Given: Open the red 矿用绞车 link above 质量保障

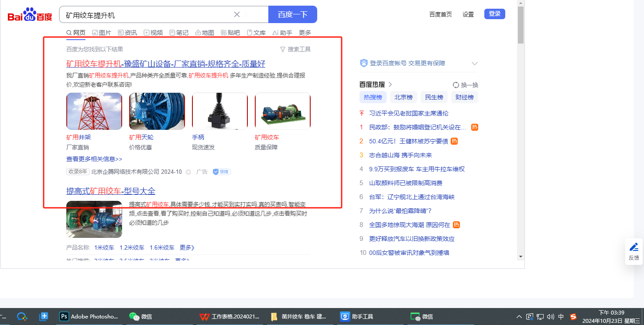Looking at the screenshot, I should coord(267,137).
